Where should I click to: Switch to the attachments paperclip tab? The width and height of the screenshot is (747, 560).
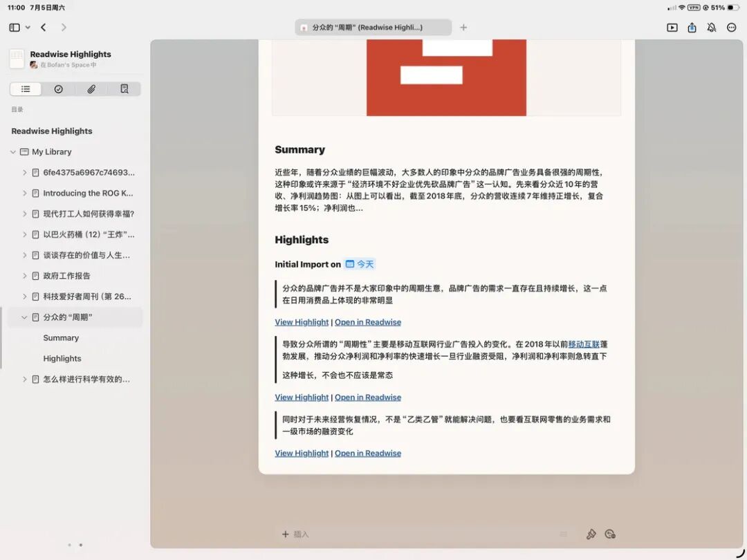(x=91, y=89)
